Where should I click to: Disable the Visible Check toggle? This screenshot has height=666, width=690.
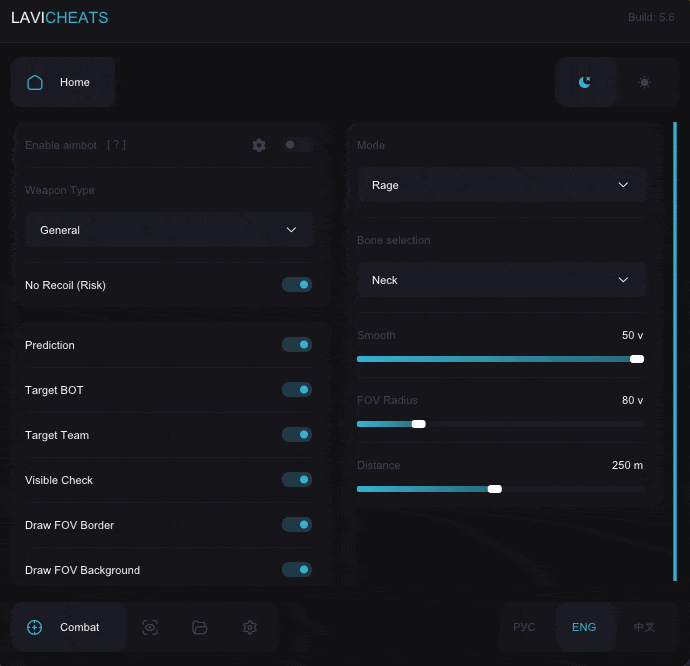[297, 480]
